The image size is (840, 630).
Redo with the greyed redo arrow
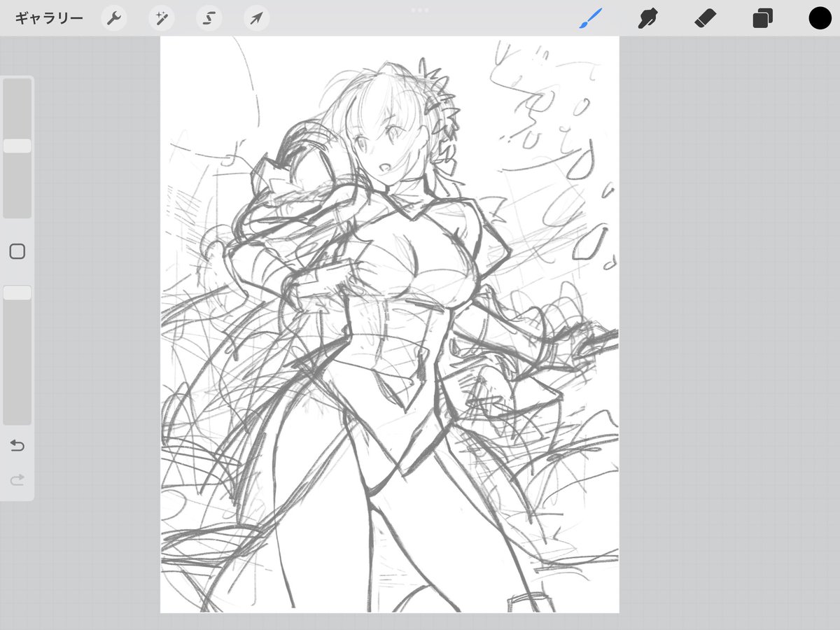tap(17, 479)
